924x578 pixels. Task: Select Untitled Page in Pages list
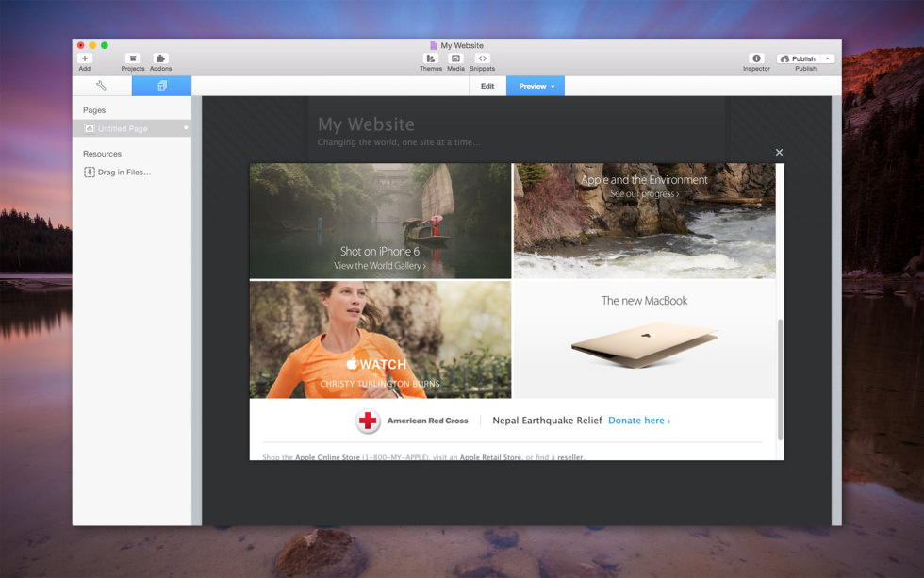132,128
